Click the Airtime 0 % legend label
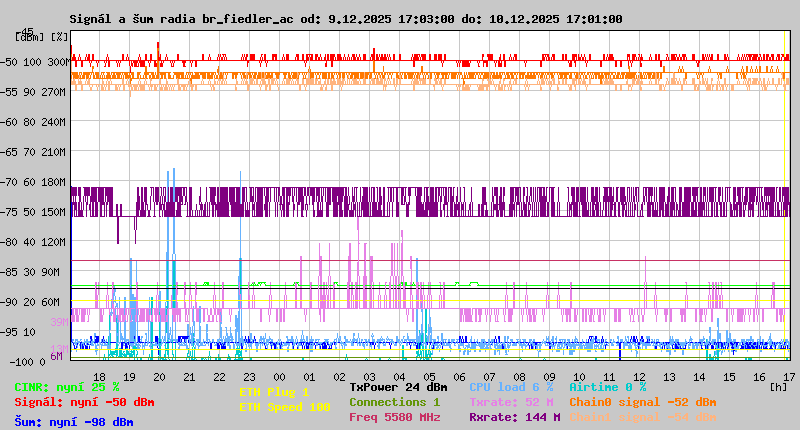This screenshot has width=800, height=430. (608, 387)
